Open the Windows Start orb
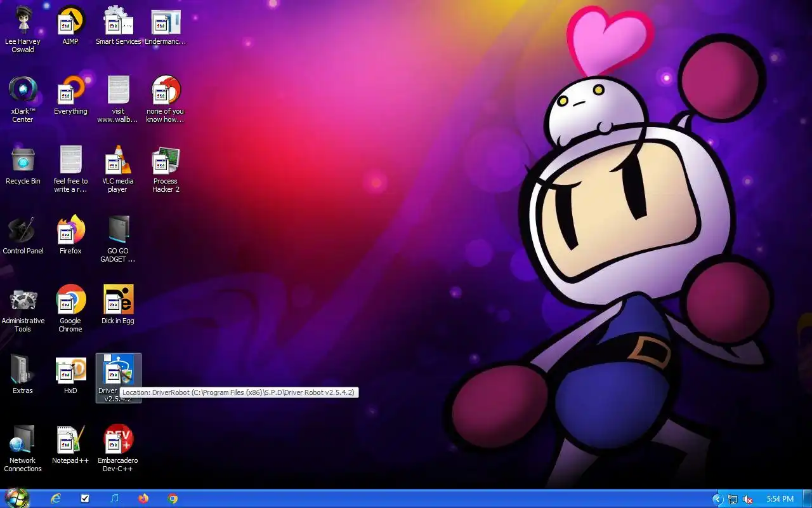This screenshot has height=508, width=812. [x=17, y=498]
